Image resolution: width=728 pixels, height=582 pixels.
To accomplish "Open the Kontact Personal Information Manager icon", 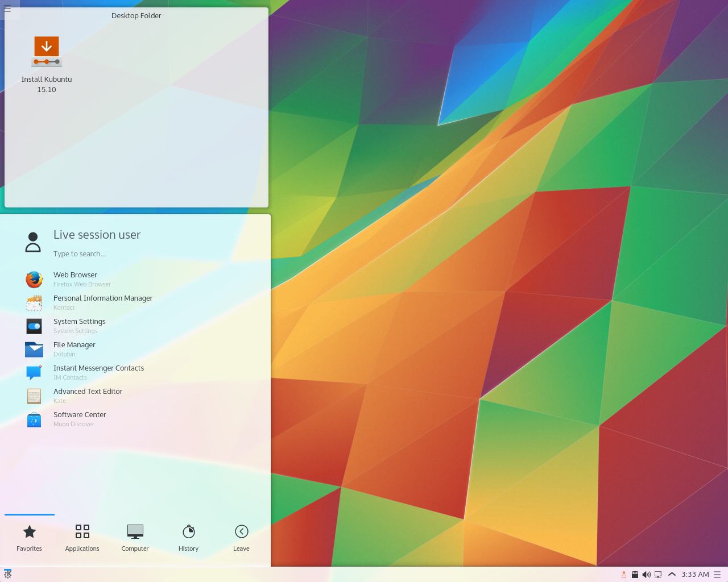I will coord(34,302).
